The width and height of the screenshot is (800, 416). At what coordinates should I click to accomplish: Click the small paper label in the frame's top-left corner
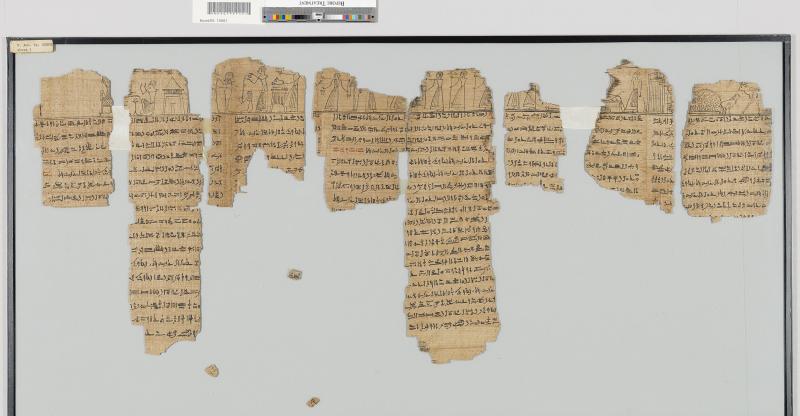32,46
